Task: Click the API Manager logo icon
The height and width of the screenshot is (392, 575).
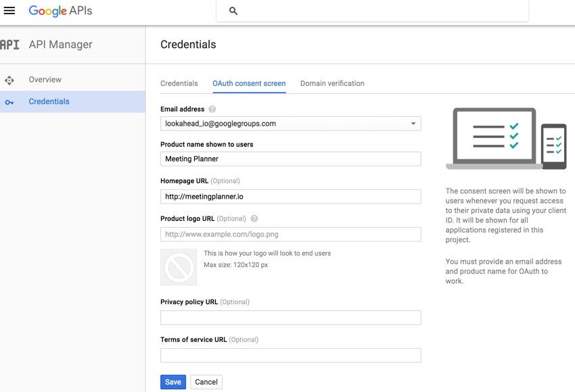Action: tap(10, 45)
